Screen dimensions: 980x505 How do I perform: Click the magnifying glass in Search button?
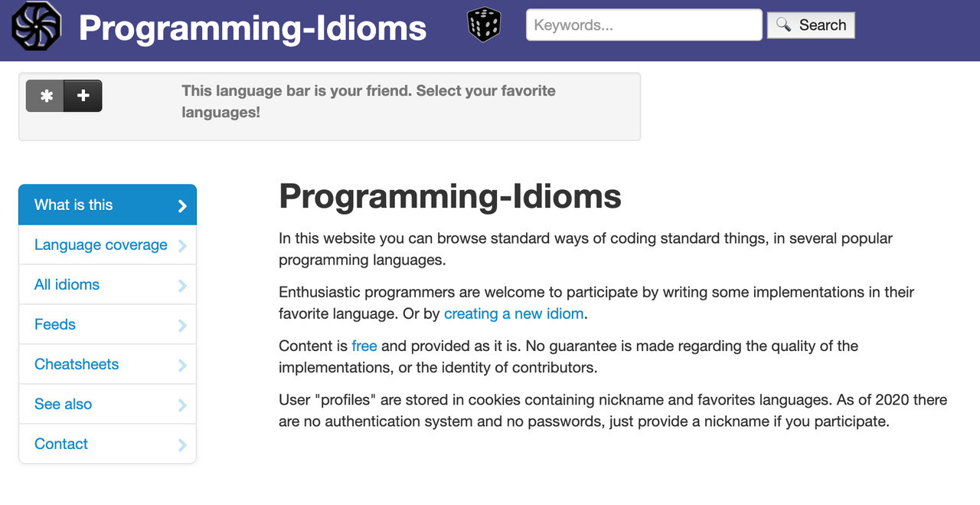(783, 25)
